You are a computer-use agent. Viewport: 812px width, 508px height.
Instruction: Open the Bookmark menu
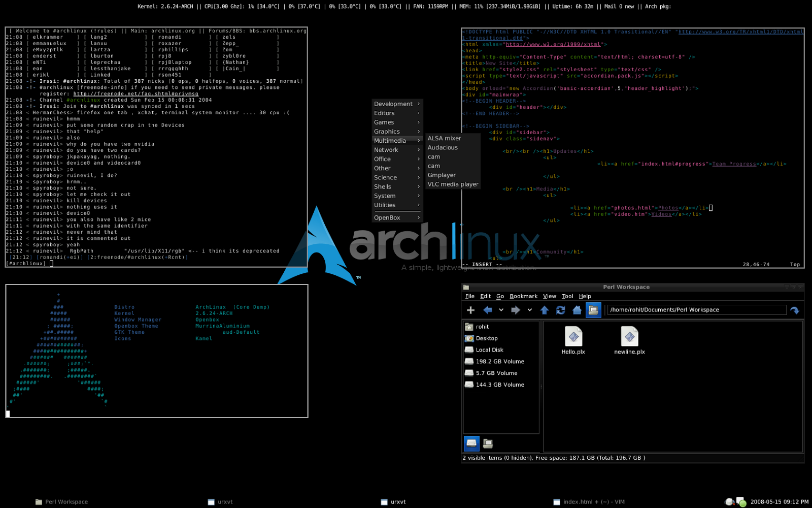pyautogui.click(x=523, y=296)
